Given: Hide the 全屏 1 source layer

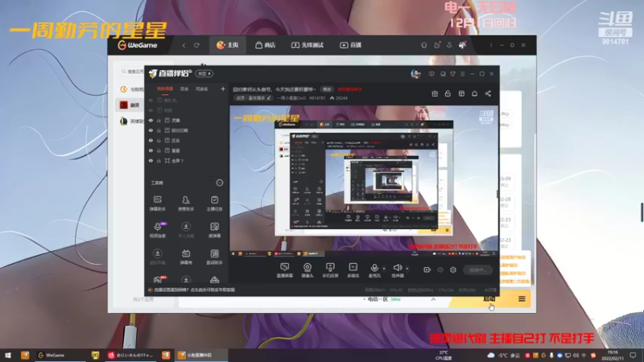Looking at the screenshot, I should pyautogui.click(x=151, y=160).
